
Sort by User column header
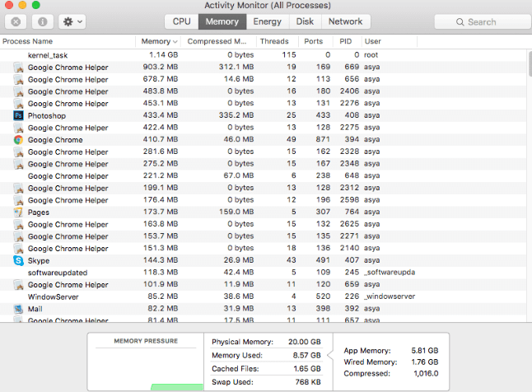(390, 41)
